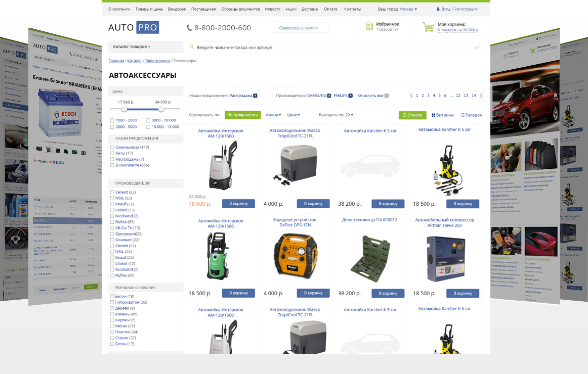
Task: Check the Самовывоза offer checkbox
Action: click(x=112, y=147)
